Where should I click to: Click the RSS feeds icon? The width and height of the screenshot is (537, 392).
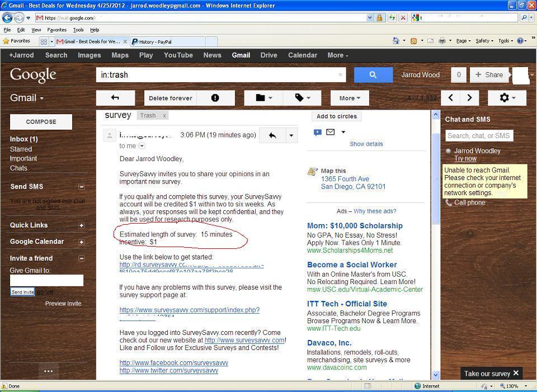click(413, 41)
